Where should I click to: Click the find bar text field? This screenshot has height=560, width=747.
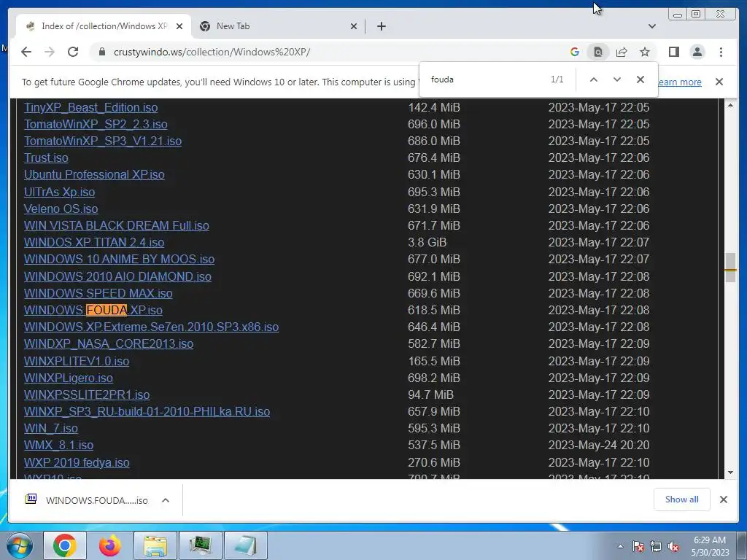486,79
